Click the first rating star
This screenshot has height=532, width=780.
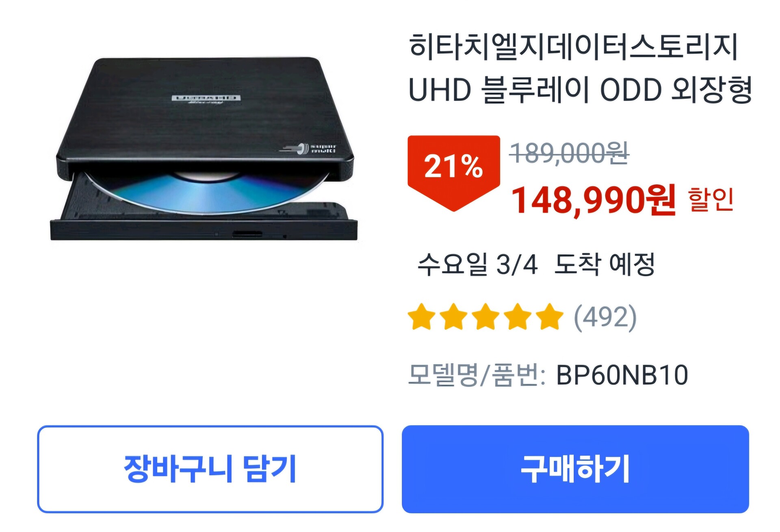(x=422, y=316)
